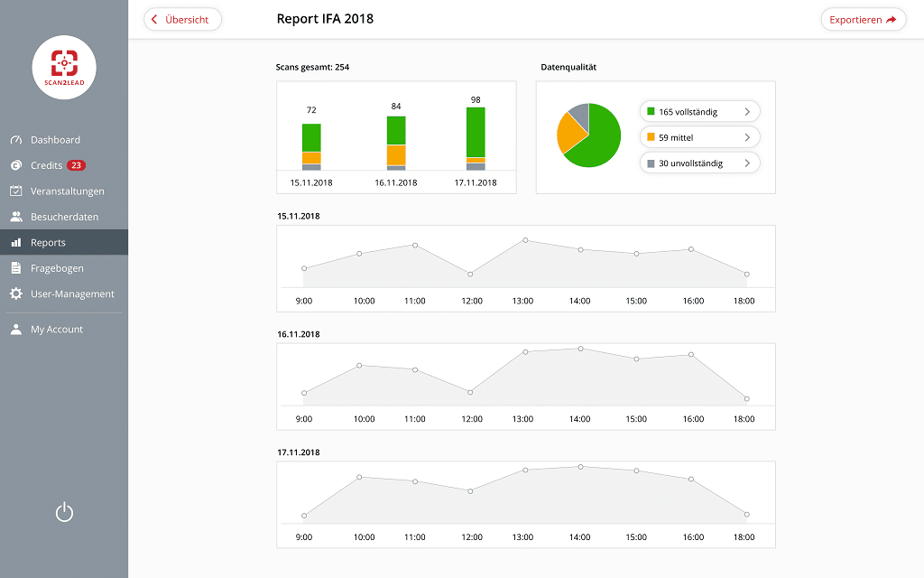Image resolution: width=924 pixels, height=578 pixels.
Task: Open the Reports menu item
Action: [48, 243]
